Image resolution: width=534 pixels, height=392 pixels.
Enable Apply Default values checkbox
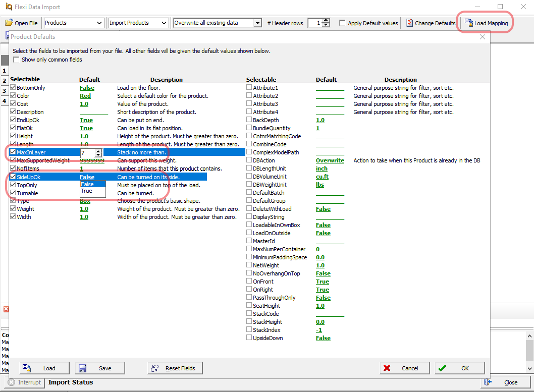pos(342,23)
